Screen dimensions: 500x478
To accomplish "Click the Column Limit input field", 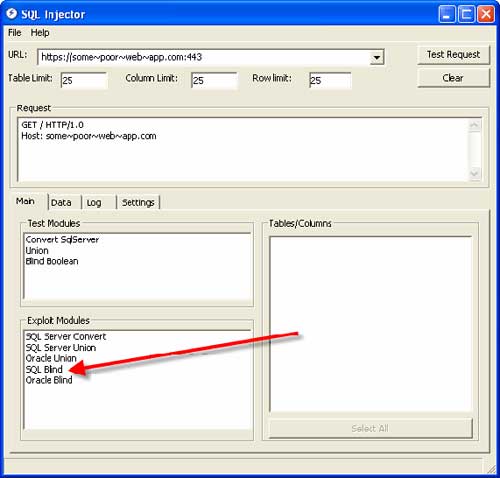I will tap(214, 80).
